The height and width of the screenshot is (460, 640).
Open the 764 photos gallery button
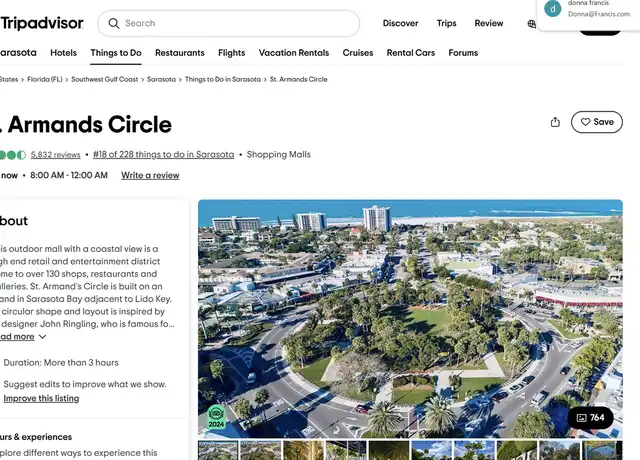point(590,418)
